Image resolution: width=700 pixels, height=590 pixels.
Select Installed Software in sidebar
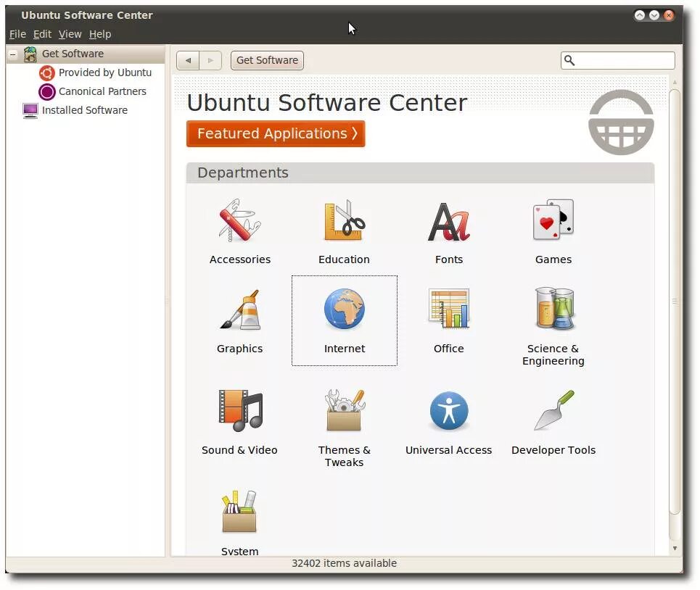tap(84, 110)
